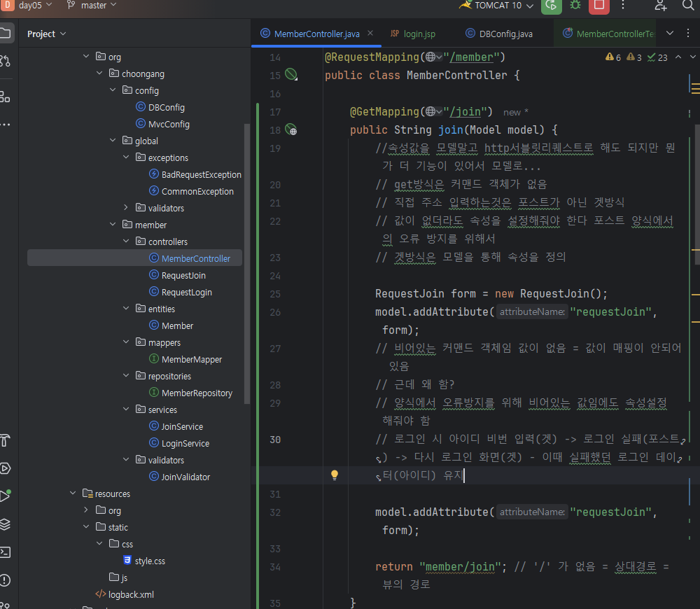
Task: Collapse the resources folder
Action: 73,493
